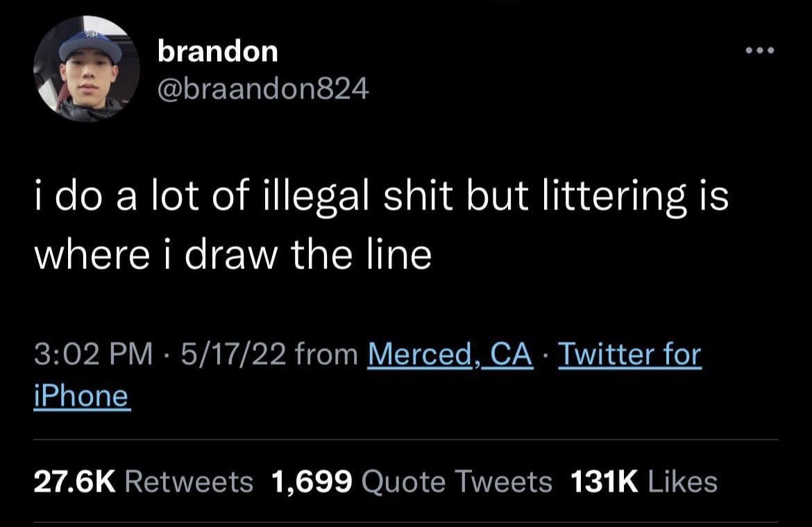Show who Likes this tweet
The width and height of the screenshot is (812, 527).
pos(682,482)
